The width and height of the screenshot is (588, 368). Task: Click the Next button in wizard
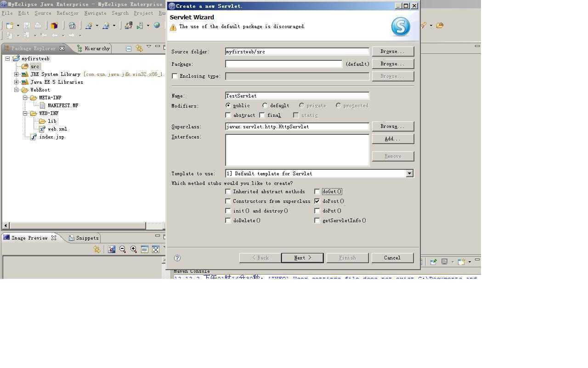click(x=302, y=258)
